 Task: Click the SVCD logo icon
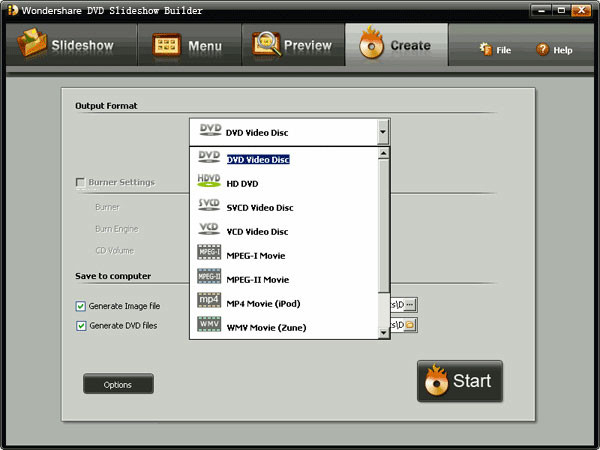209,205
